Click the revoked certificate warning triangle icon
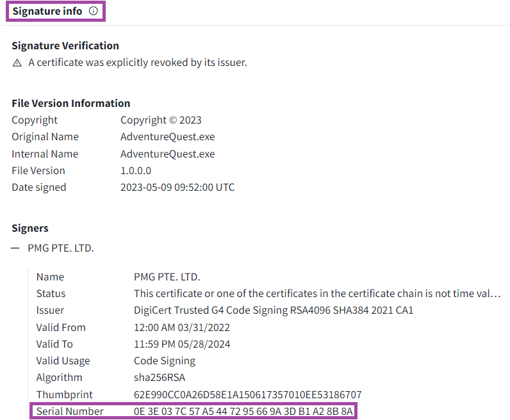The height and width of the screenshot is (420, 510). (17, 63)
